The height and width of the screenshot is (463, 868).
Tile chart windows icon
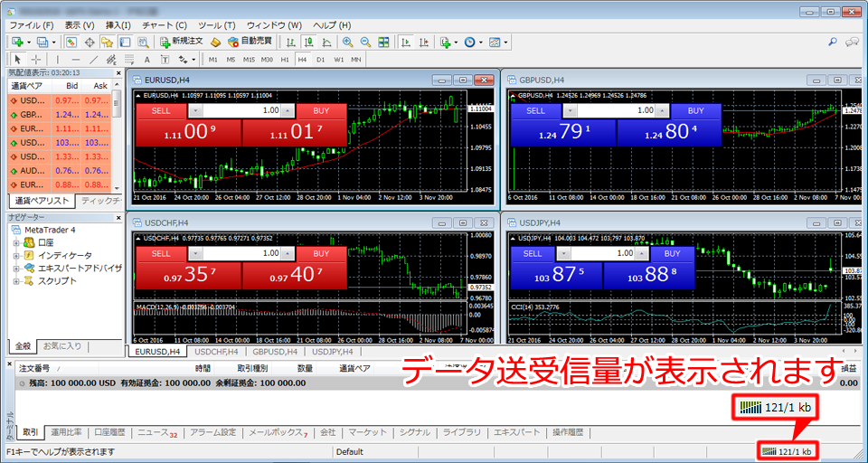click(x=383, y=42)
